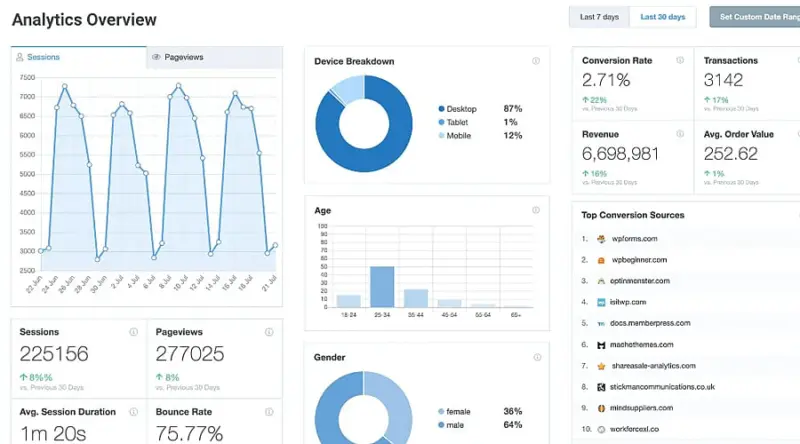This screenshot has width=800, height=444.
Task: Click the 18-24 age bar
Action: point(348,301)
